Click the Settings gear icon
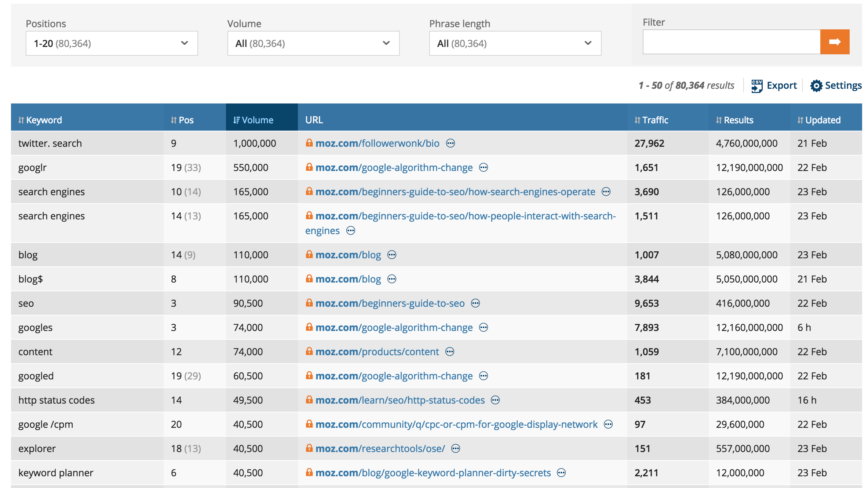868x488 pixels. click(x=816, y=86)
